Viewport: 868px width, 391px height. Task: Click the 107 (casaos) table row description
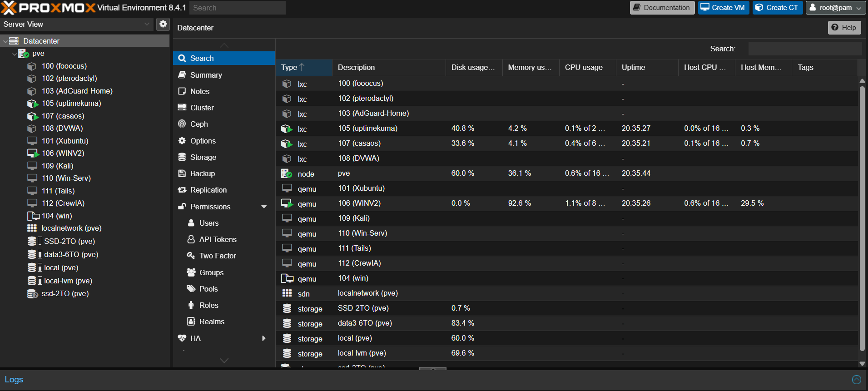click(359, 144)
